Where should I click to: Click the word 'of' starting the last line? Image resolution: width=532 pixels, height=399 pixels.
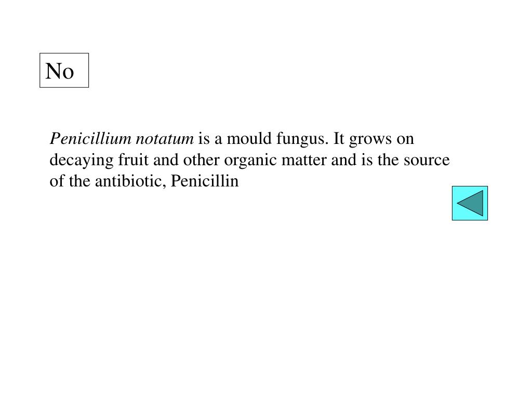click(x=57, y=181)
